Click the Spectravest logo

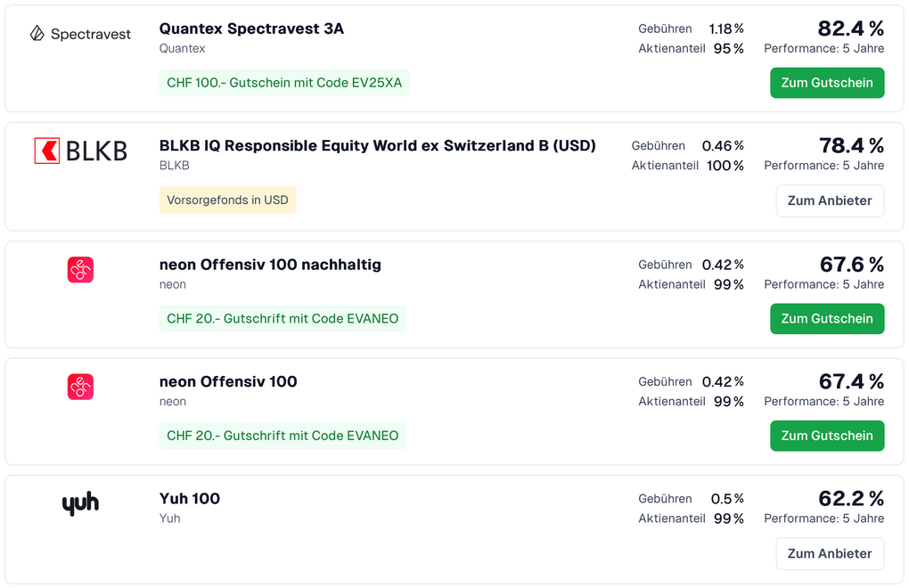click(x=80, y=34)
